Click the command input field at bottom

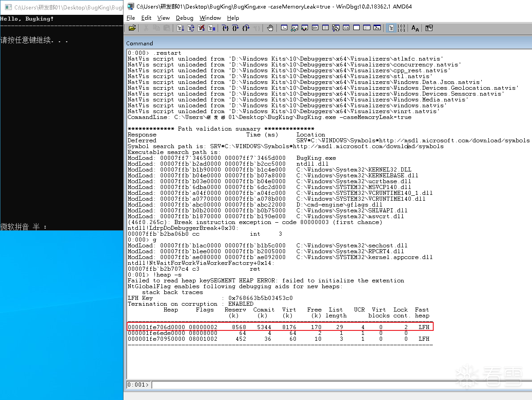pyautogui.click(x=342, y=385)
